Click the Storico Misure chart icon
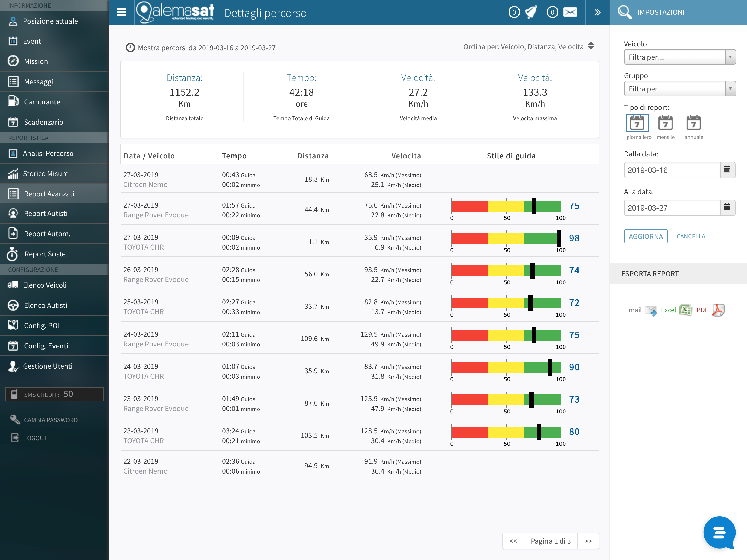The width and height of the screenshot is (747, 560). [13, 174]
